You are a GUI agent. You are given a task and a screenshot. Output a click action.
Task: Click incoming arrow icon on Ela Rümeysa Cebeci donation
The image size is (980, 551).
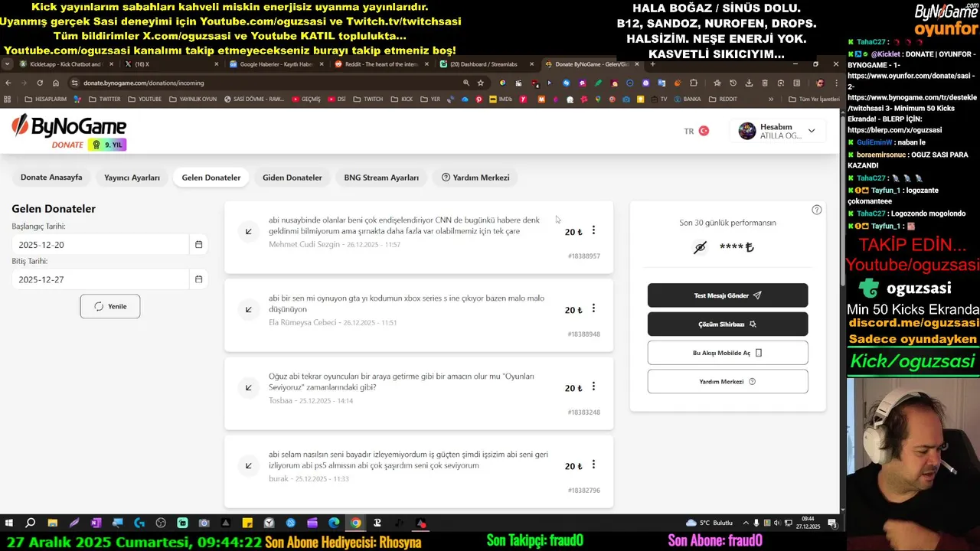pyautogui.click(x=248, y=309)
